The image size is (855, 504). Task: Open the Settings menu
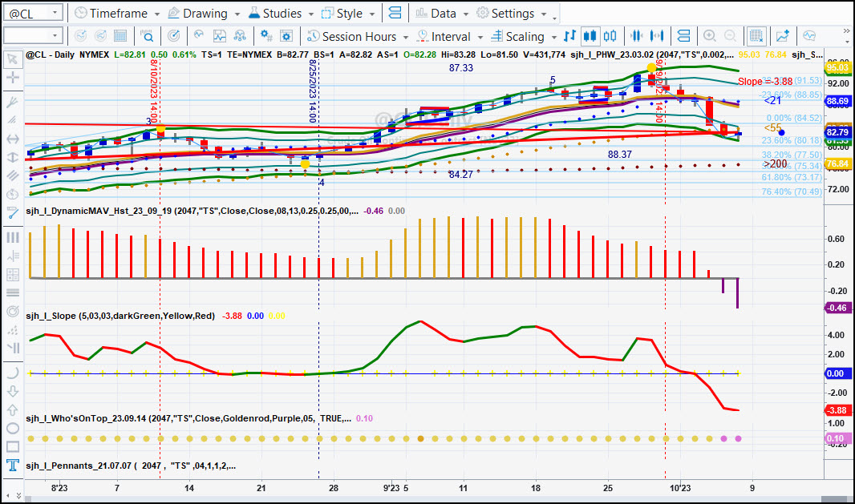click(x=512, y=13)
